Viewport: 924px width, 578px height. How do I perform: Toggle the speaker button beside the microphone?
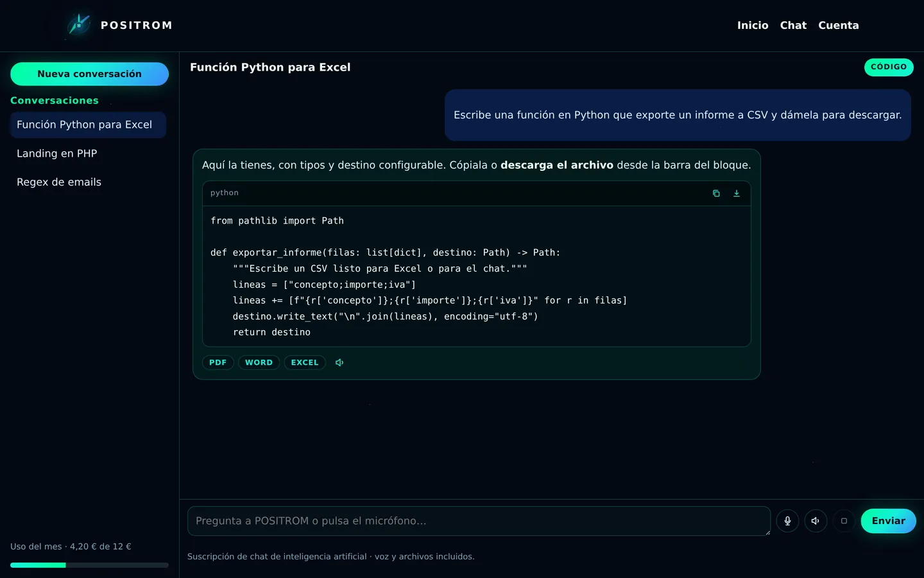click(x=816, y=521)
